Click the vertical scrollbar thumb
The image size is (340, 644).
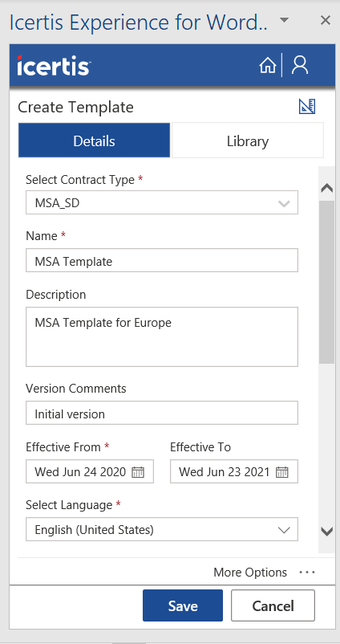(327, 282)
